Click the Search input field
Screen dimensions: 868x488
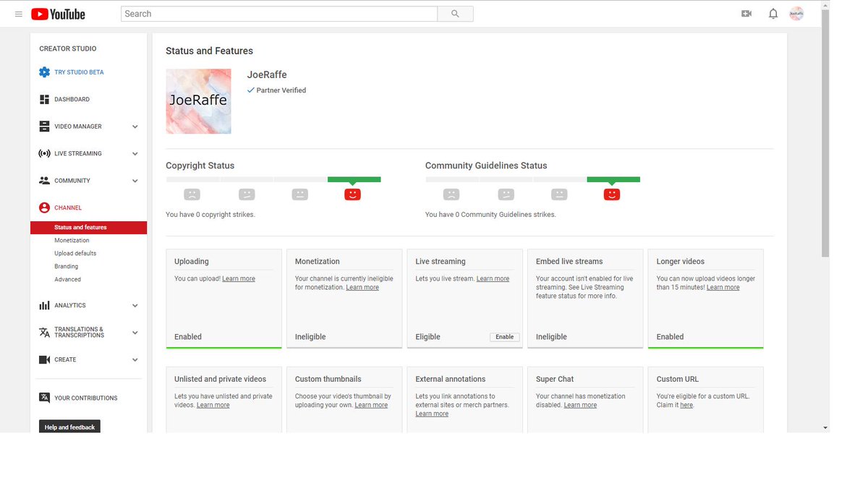click(x=279, y=14)
